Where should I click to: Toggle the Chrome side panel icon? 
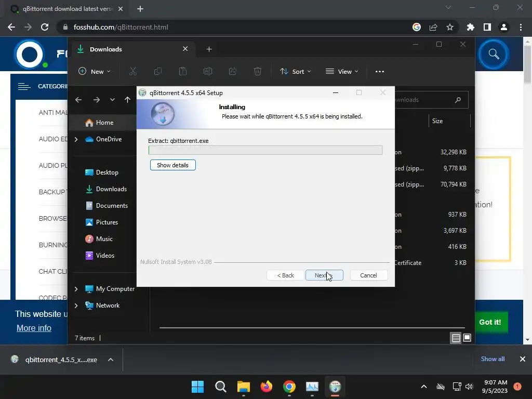tap(487, 27)
